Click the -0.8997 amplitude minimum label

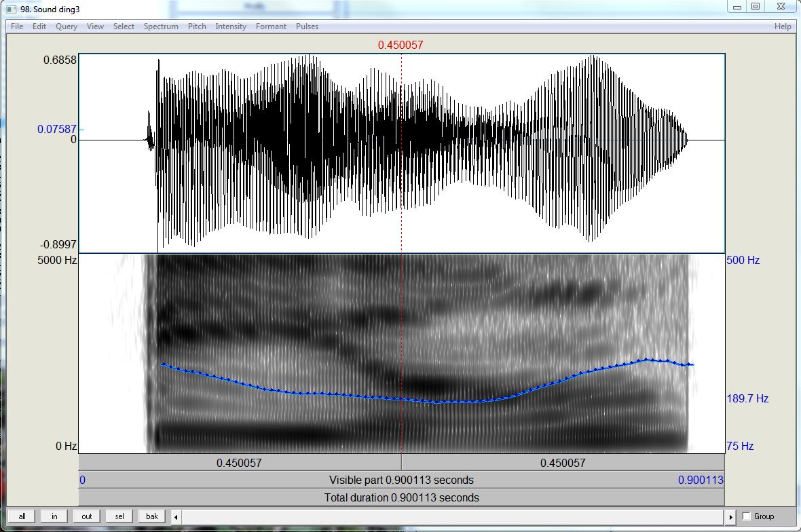[58, 244]
